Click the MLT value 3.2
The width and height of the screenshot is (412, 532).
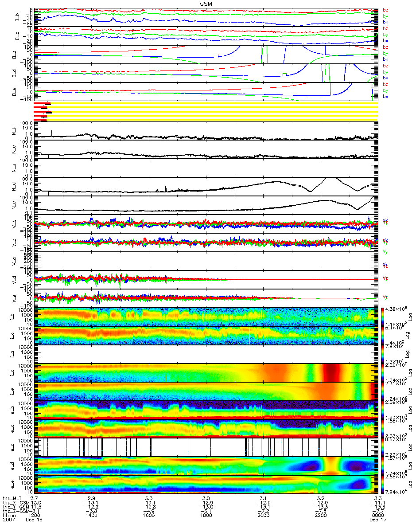coord(320,498)
